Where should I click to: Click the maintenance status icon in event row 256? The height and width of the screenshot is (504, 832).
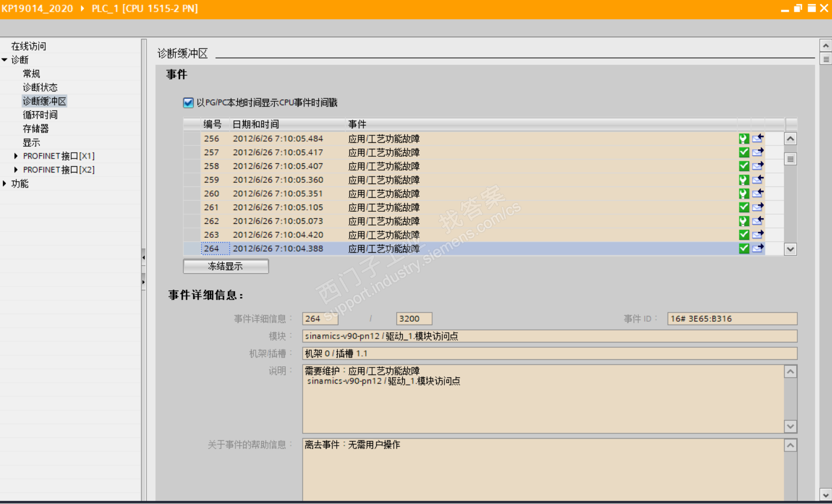(x=744, y=139)
